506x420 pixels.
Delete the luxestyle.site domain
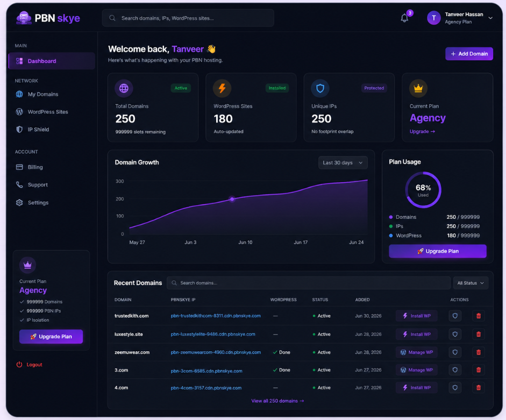click(x=479, y=334)
